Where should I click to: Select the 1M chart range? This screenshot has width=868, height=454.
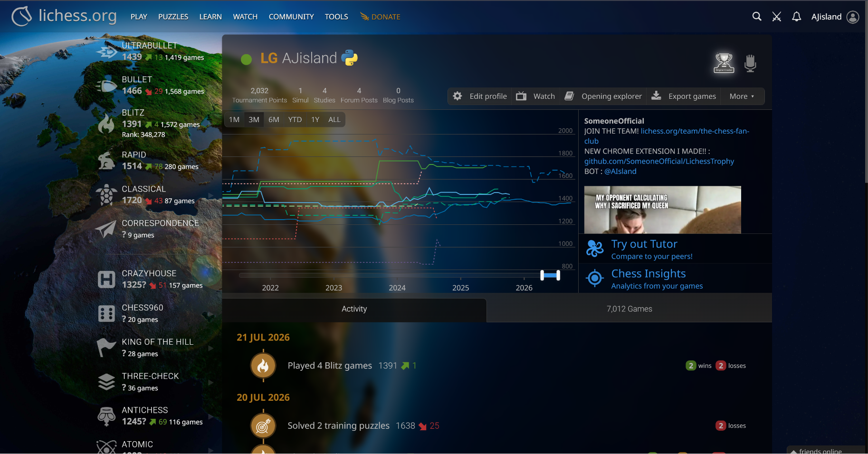click(234, 119)
